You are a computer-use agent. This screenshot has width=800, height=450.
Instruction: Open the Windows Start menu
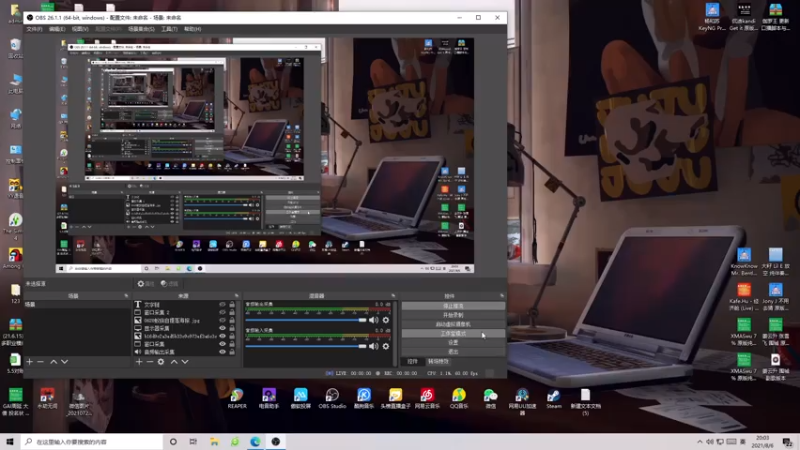10,442
